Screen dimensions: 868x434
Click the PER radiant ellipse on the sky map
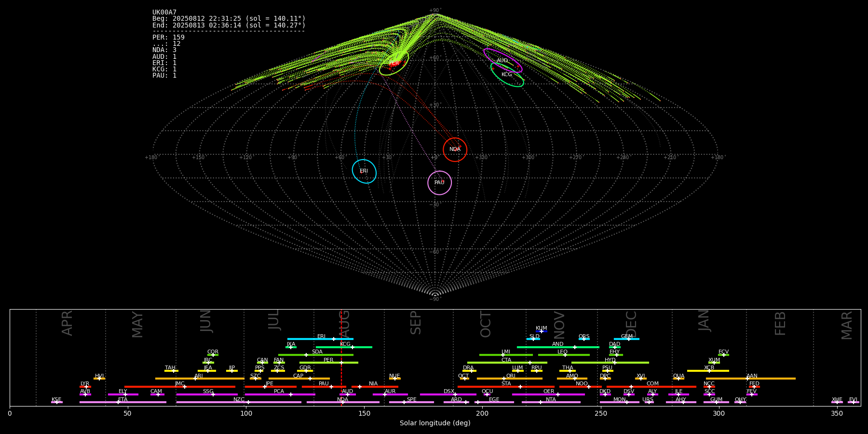394,63
